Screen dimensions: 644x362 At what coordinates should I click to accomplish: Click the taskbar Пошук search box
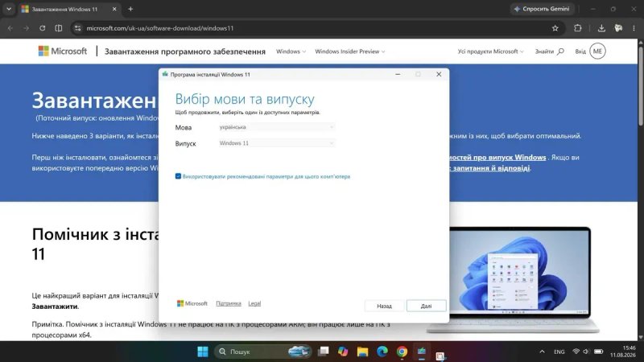[263, 352]
